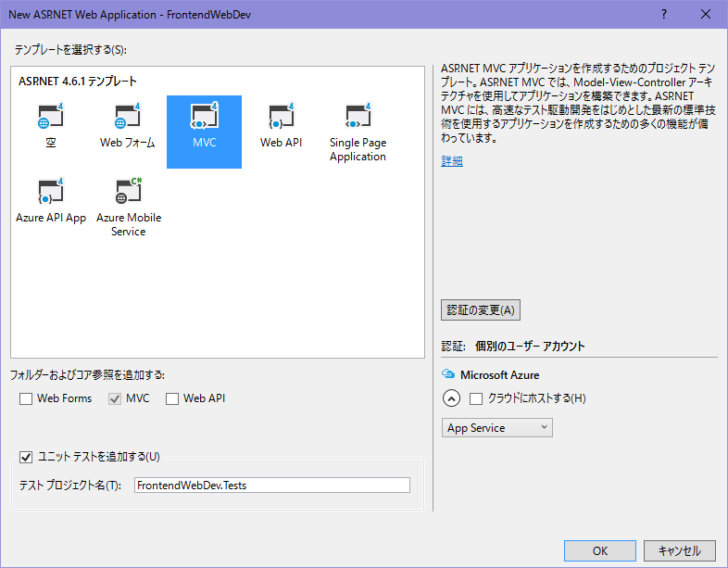Pick the Web API template icon

click(x=282, y=116)
